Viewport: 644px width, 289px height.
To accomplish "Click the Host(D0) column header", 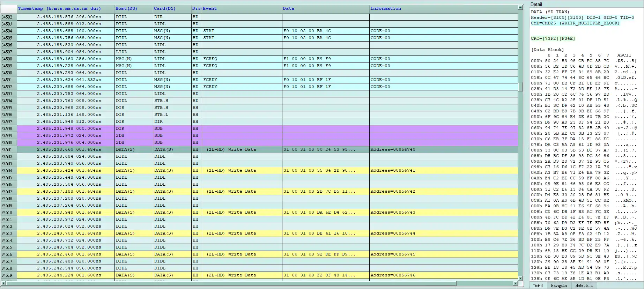I will 126,8.
